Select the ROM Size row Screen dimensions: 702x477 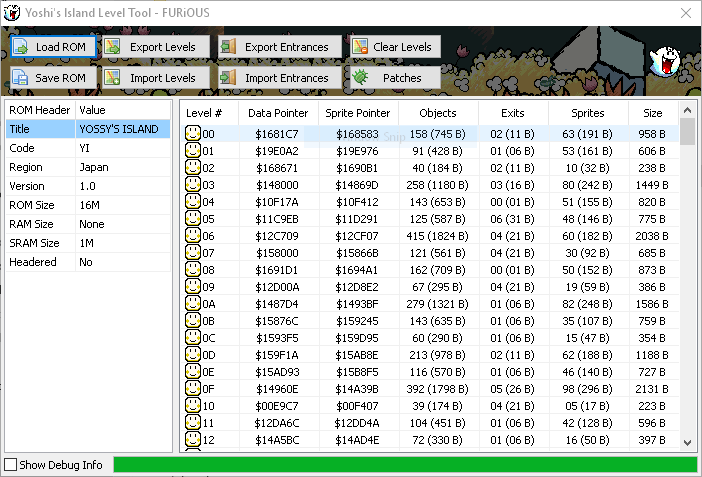[88, 205]
